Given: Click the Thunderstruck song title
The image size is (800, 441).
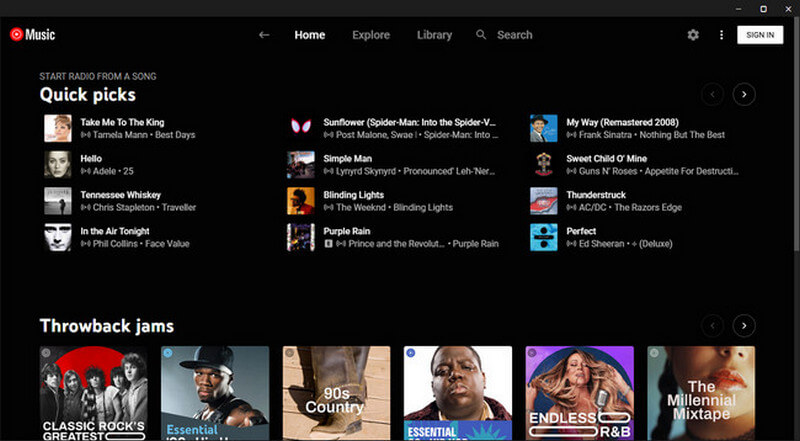Looking at the screenshot, I should coord(596,195).
